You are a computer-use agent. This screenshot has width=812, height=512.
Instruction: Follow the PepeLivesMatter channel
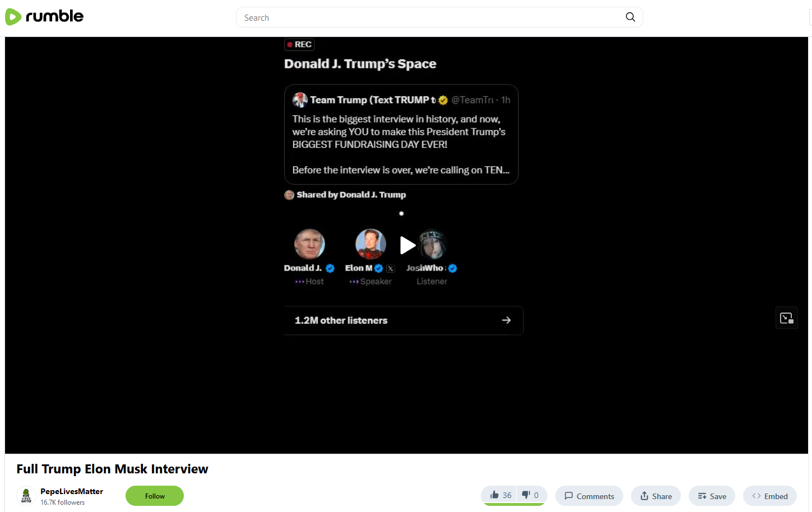(155, 496)
